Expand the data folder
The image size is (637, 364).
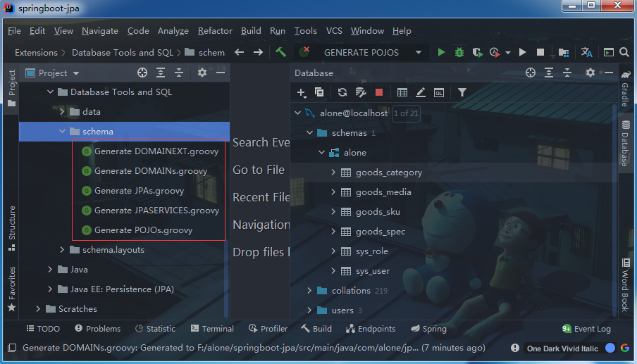coord(62,112)
